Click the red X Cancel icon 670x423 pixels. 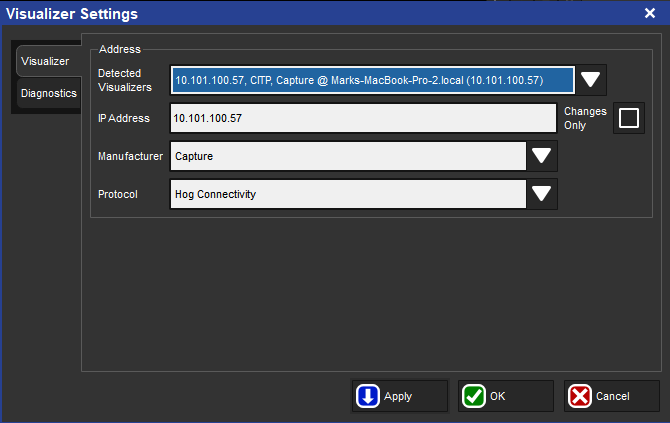[580, 396]
